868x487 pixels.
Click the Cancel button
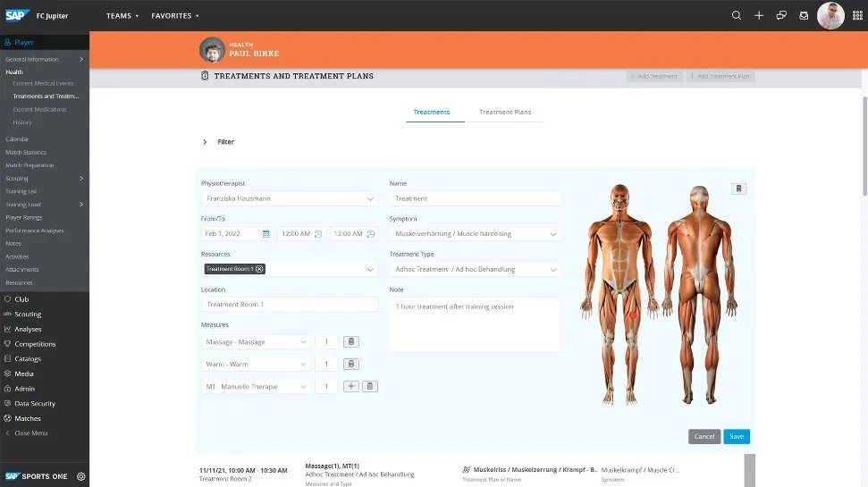pyautogui.click(x=704, y=437)
